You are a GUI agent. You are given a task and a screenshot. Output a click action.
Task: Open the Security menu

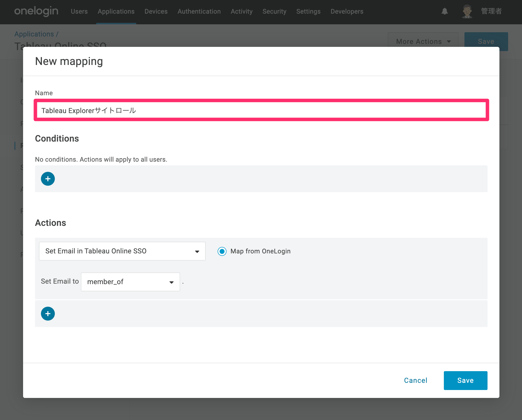tap(274, 11)
